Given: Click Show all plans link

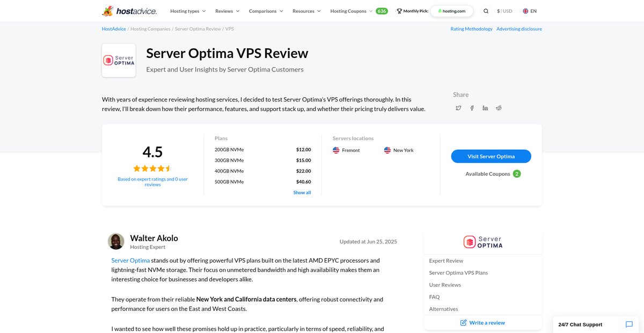Looking at the screenshot, I should (x=302, y=192).
